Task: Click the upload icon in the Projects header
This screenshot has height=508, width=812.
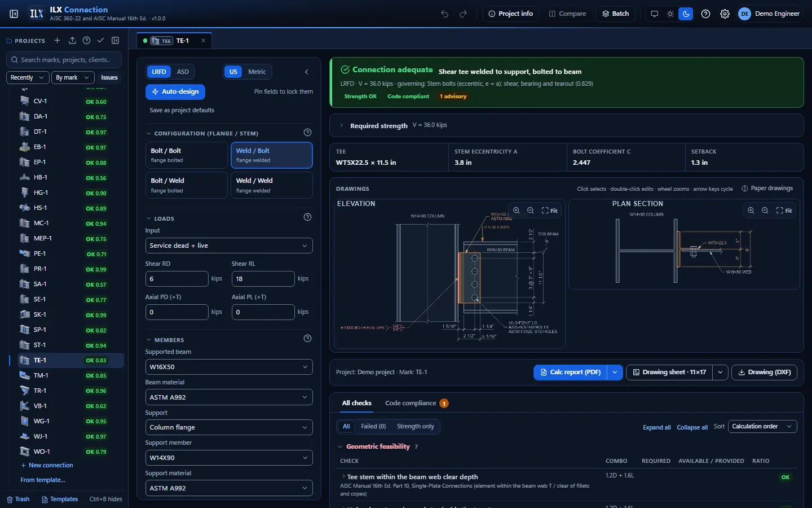Action: [x=72, y=41]
